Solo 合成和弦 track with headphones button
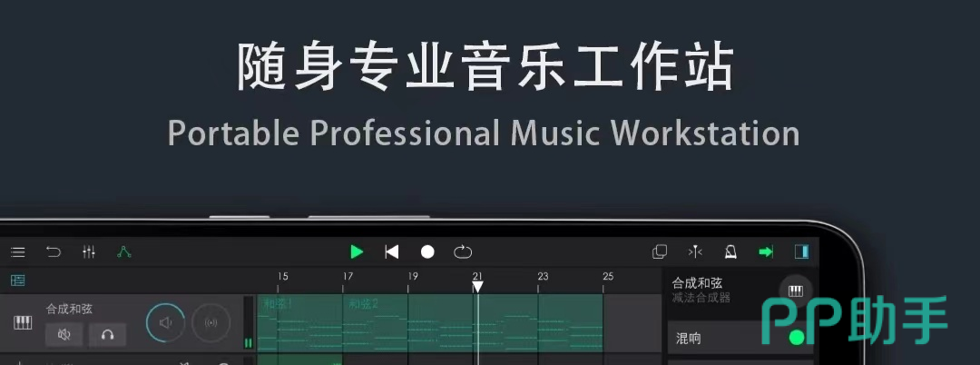This screenshot has width=980, height=365. [107, 335]
